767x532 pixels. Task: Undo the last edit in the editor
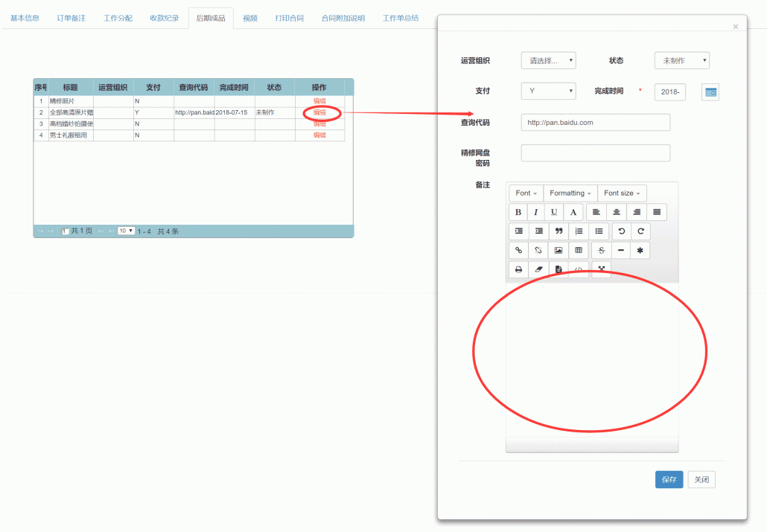click(622, 231)
